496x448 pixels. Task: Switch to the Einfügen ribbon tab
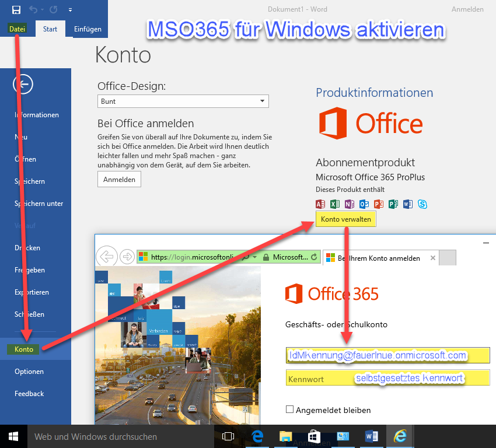88,29
